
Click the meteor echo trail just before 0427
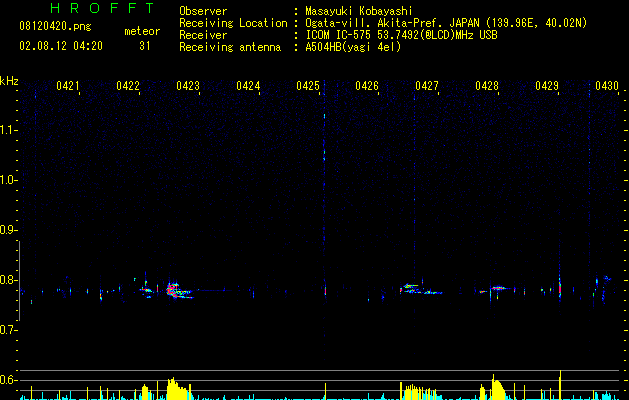(x=419, y=289)
